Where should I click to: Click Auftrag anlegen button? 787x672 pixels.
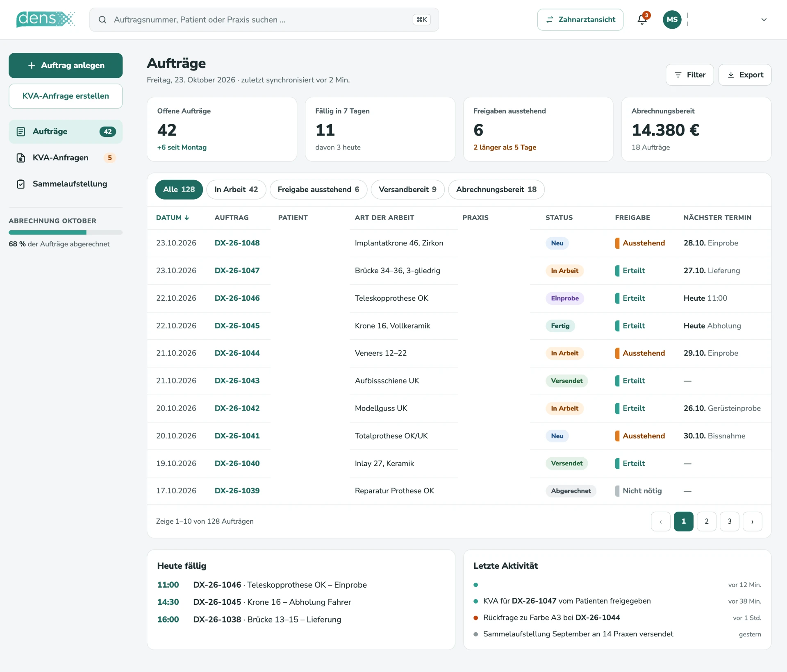(66, 66)
